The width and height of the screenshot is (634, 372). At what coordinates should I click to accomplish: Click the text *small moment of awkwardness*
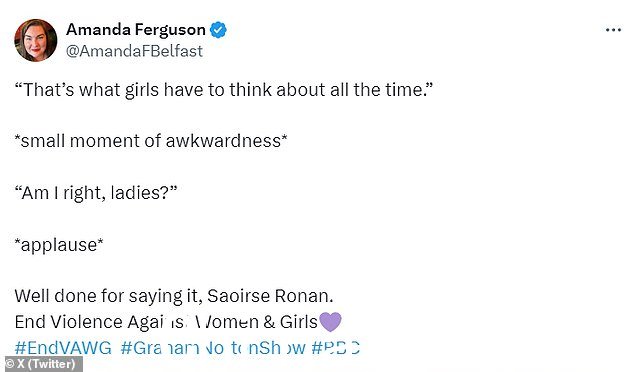tap(151, 141)
